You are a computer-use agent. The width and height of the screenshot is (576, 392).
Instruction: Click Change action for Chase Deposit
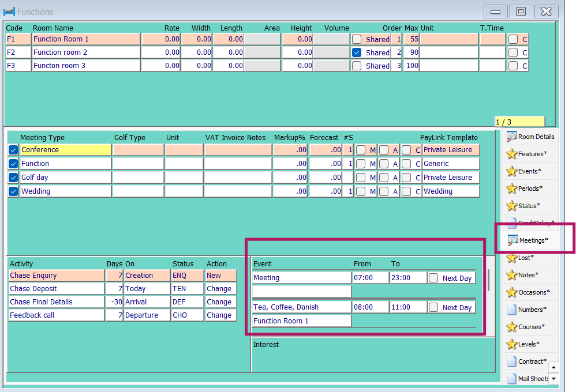coord(221,289)
